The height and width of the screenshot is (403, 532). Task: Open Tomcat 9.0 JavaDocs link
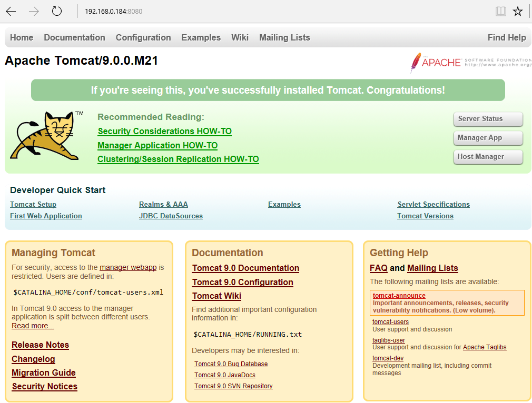(x=224, y=375)
